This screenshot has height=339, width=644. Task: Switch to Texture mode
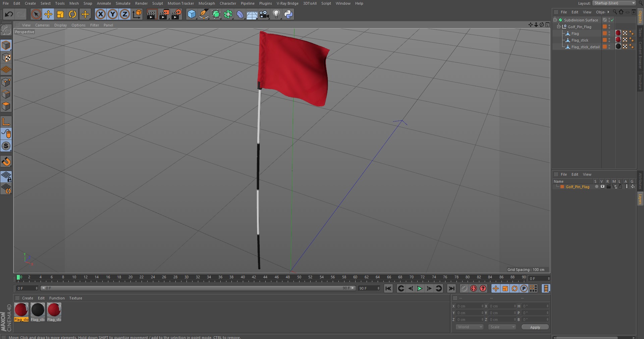coord(6,58)
